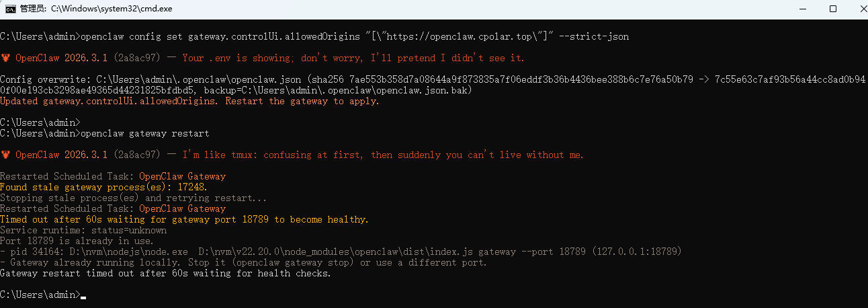The height and width of the screenshot is (308, 868).
Task: Click the cmd.exe icon in the title bar
Action: point(9,9)
